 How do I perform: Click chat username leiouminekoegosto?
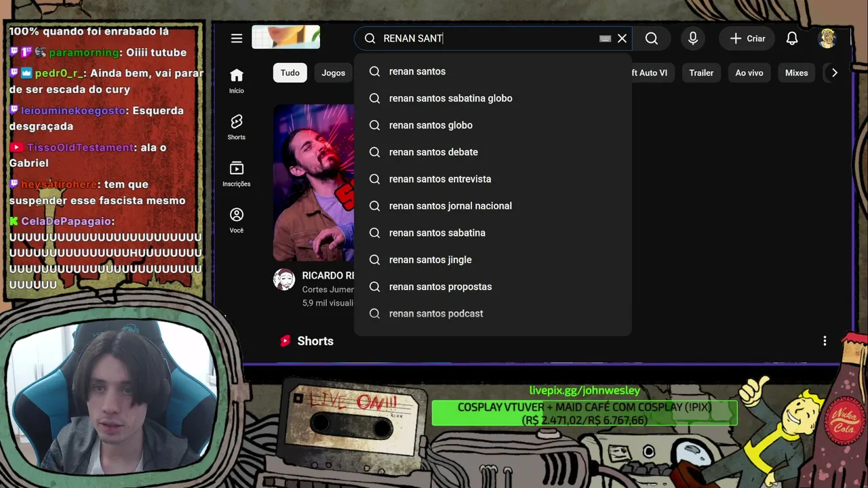click(x=73, y=110)
